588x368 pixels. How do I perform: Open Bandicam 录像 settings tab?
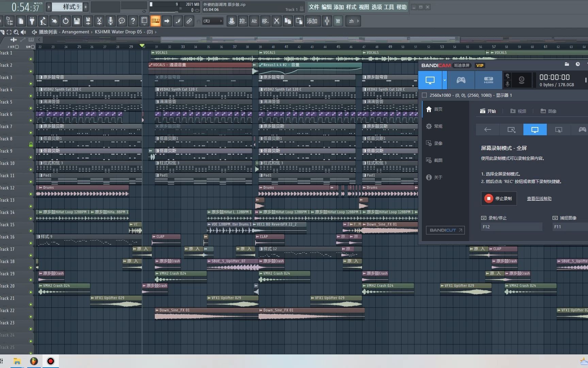click(435, 143)
